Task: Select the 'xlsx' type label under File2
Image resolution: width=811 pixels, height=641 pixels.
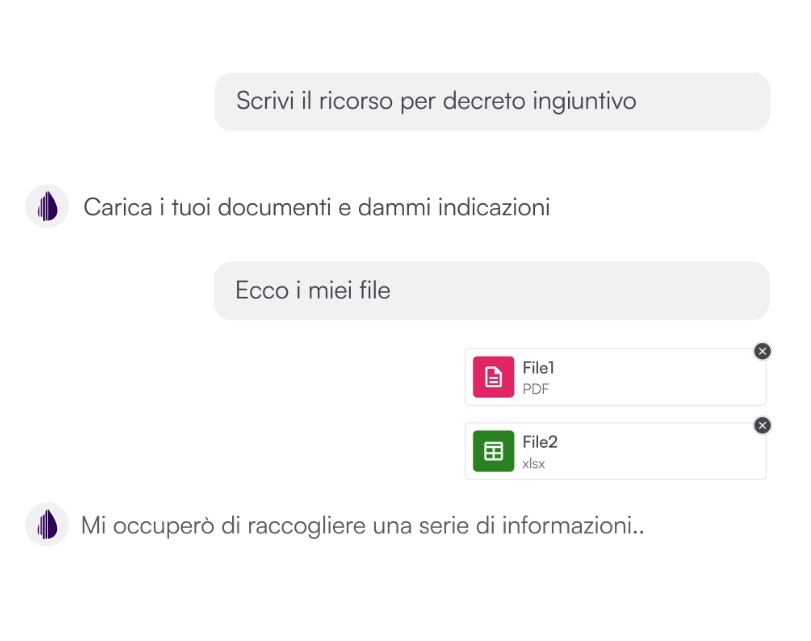Action: [535, 462]
